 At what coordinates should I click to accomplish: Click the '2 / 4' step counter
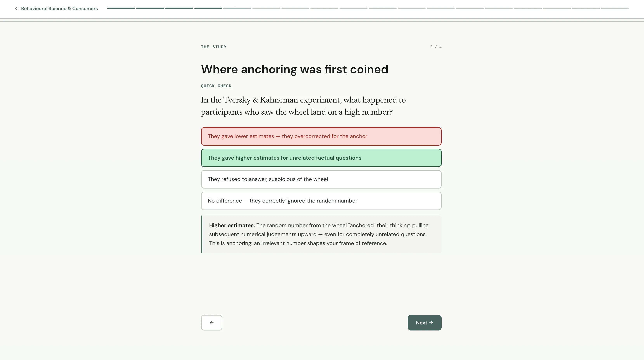[436, 47]
